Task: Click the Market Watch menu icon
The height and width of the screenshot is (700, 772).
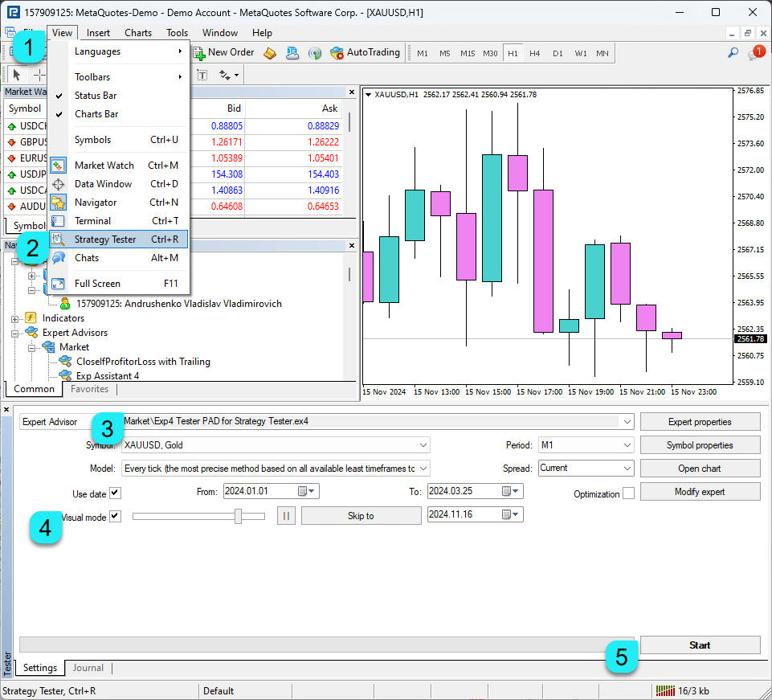Action: pos(59,166)
